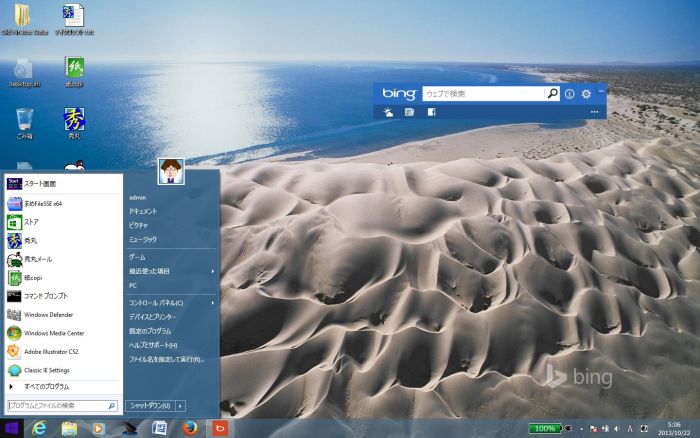
Task: Expand すべてのプログラム list
Action: (x=47, y=386)
